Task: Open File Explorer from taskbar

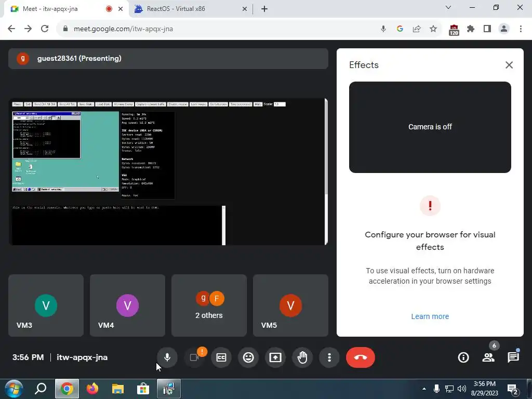Action: click(118, 389)
